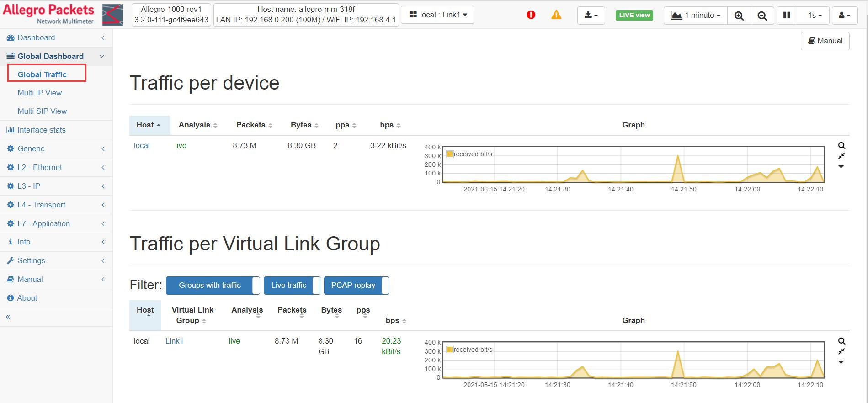The height and width of the screenshot is (403, 868).
Task: Open the 1 minute interval dropdown
Action: 695,15
